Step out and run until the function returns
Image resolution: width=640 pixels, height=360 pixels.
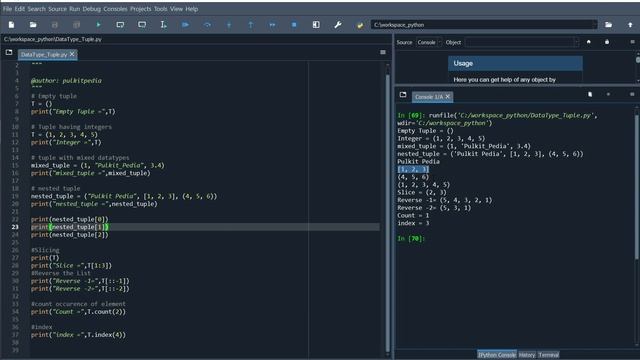[x=251, y=25]
